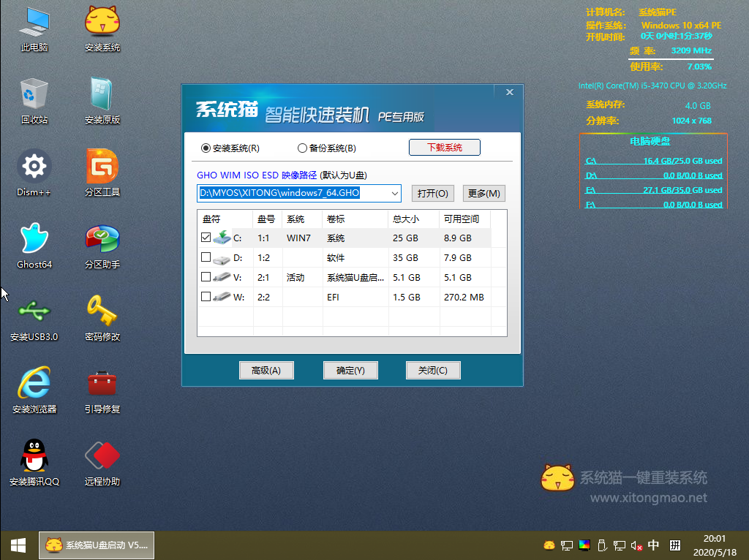Launch the 分区助手 icon

pos(102,246)
